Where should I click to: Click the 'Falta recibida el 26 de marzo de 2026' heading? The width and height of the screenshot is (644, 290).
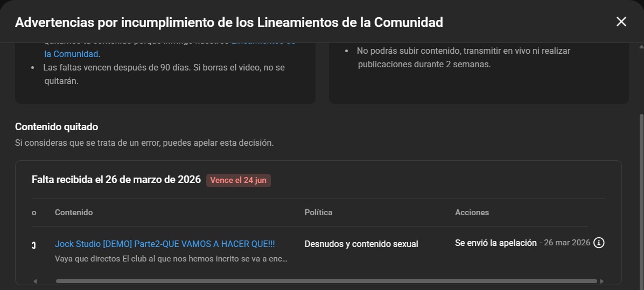[x=116, y=180]
